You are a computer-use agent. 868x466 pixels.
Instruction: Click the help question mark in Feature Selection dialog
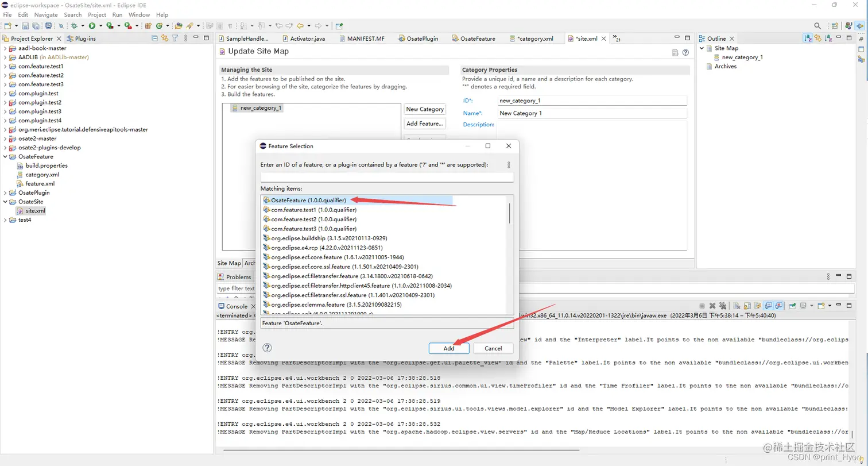coord(267,348)
